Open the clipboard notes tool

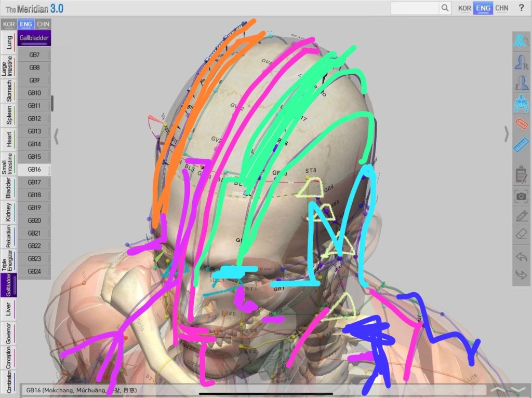521,173
